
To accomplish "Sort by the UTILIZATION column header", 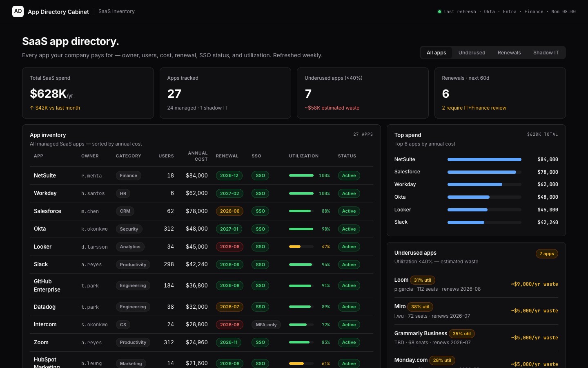I will pos(304,156).
